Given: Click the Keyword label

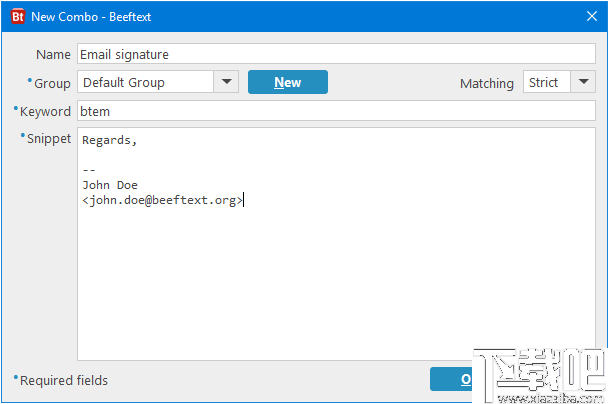Looking at the screenshot, I should (x=45, y=112).
